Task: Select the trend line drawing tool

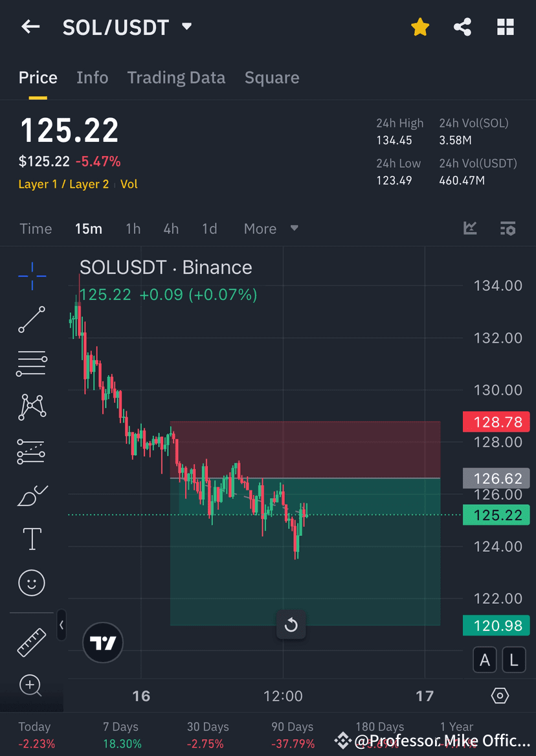Action: click(31, 319)
